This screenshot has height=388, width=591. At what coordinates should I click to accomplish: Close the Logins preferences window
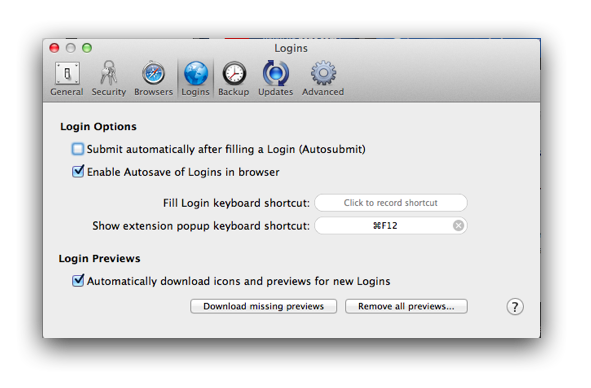tap(54, 48)
